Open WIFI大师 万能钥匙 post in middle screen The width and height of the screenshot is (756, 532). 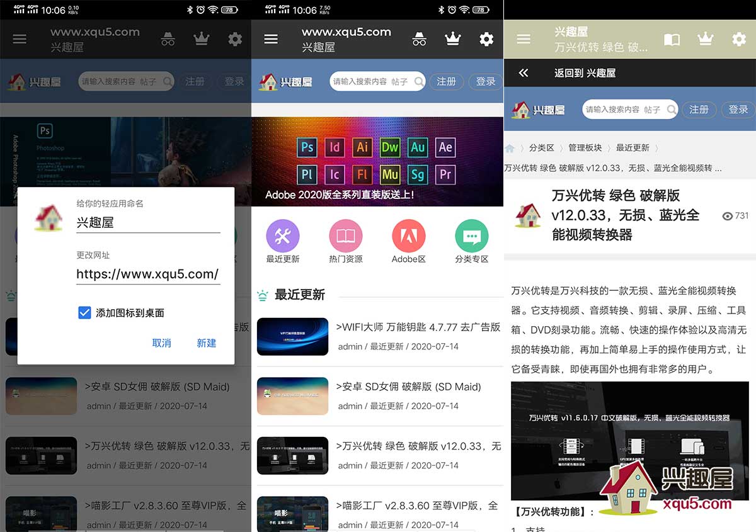click(x=418, y=327)
